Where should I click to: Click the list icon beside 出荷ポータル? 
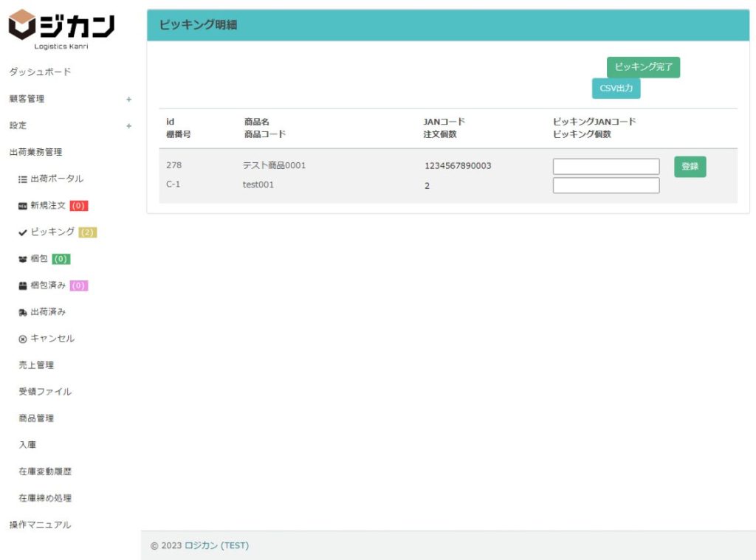23,179
